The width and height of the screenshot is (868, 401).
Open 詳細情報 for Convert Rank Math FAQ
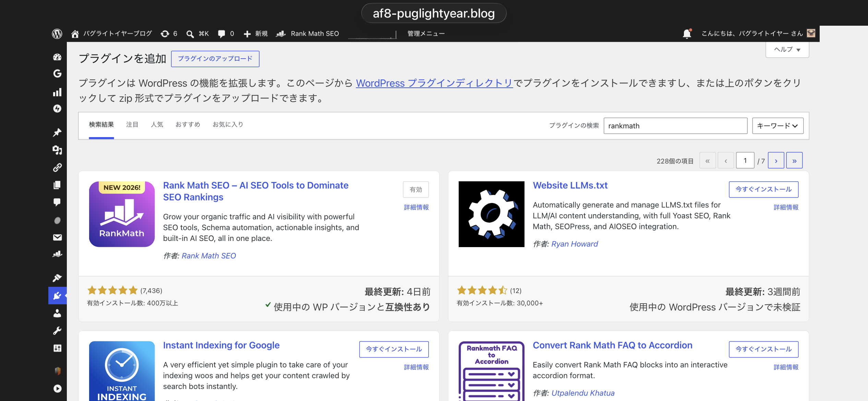coord(786,367)
